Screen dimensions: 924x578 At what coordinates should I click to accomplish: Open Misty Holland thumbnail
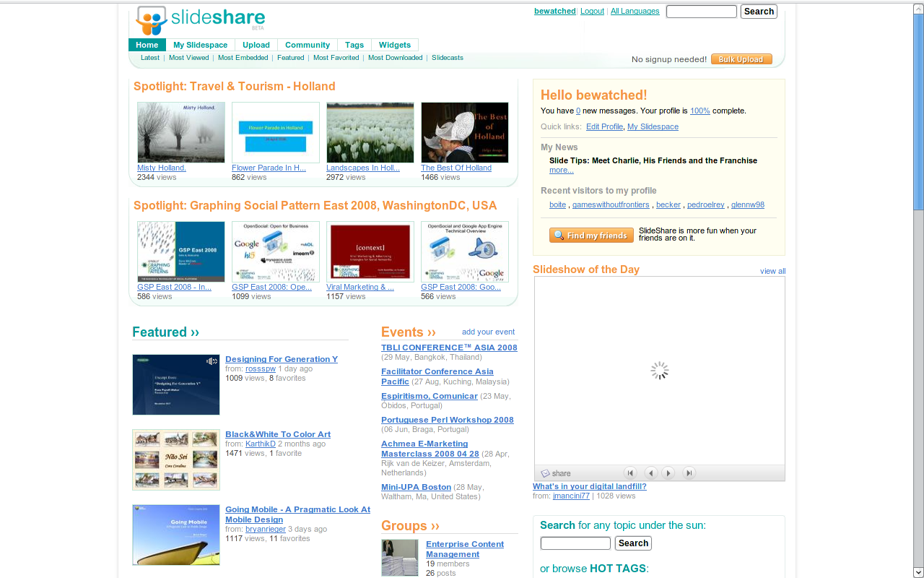181,132
